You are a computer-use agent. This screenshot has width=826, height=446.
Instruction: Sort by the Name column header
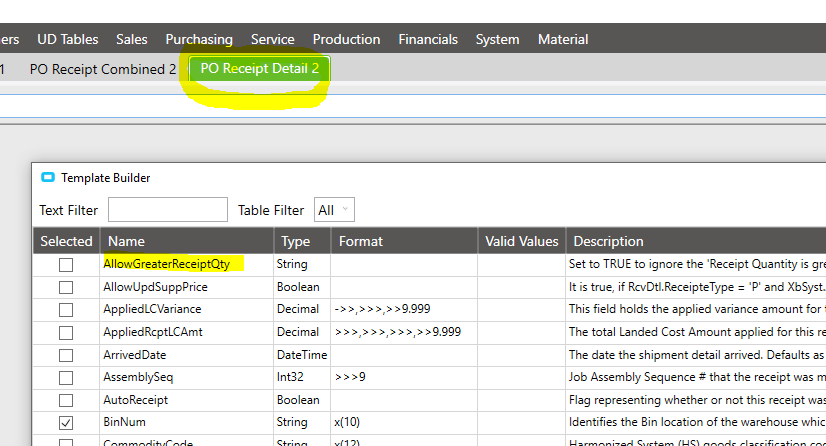click(x=187, y=241)
